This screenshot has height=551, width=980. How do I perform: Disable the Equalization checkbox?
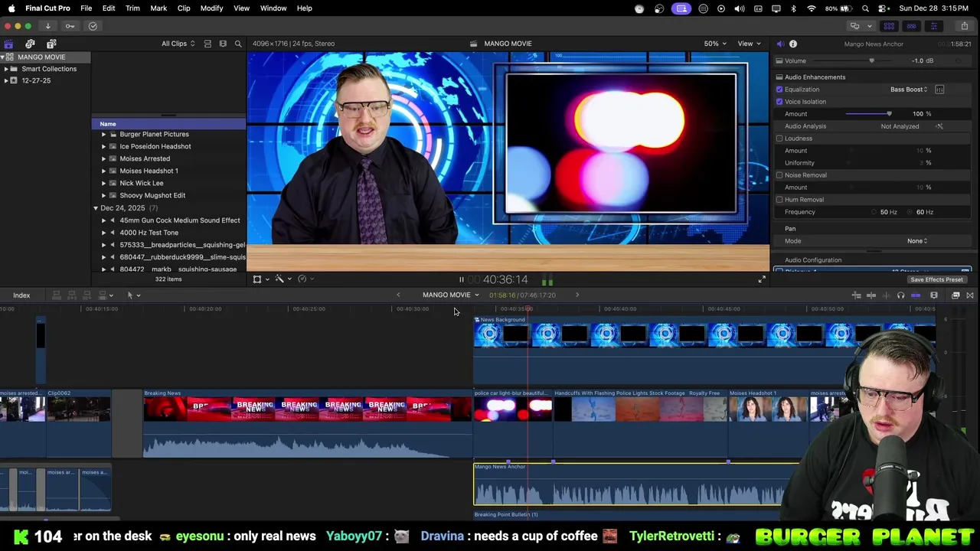(779, 90)
